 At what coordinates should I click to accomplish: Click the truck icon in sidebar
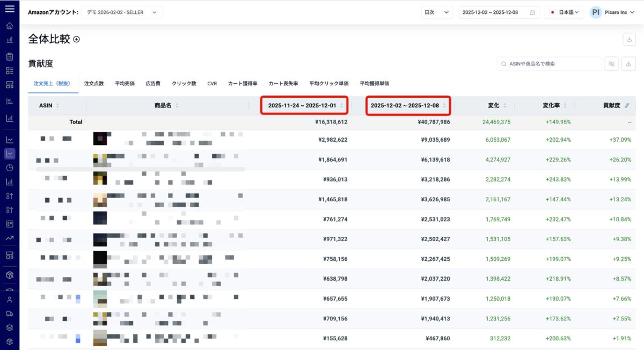9,313
